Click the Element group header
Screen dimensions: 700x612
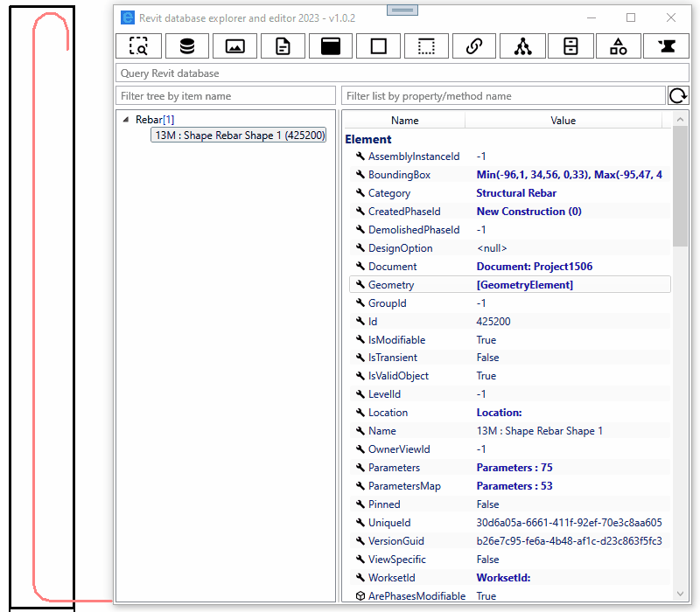(x=367, y=139)
